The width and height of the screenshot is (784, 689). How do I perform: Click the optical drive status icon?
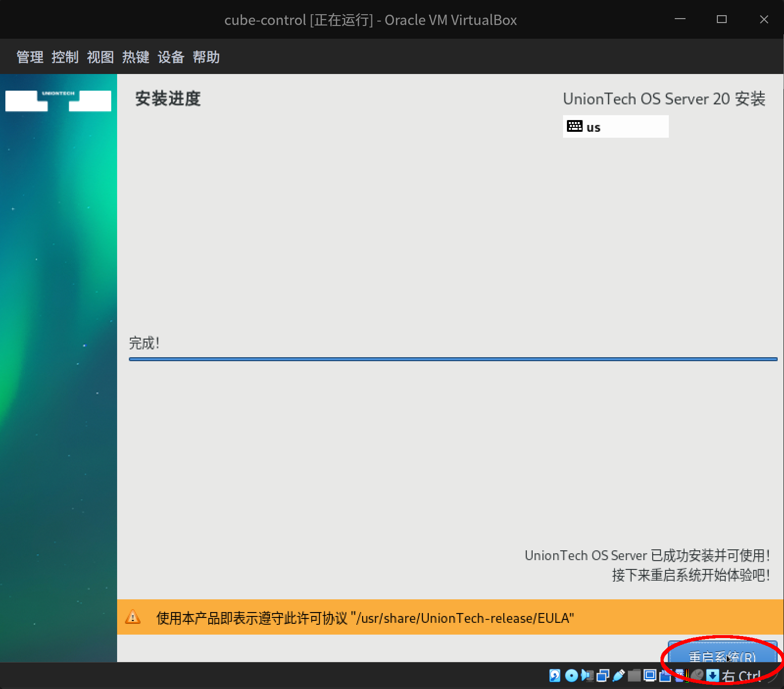pos(571,676)
